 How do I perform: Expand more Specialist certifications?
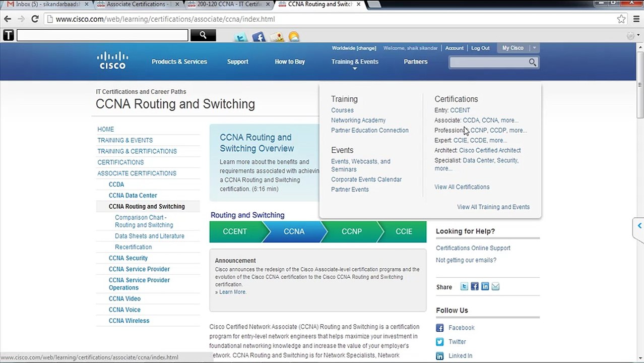tap(443, 168)
